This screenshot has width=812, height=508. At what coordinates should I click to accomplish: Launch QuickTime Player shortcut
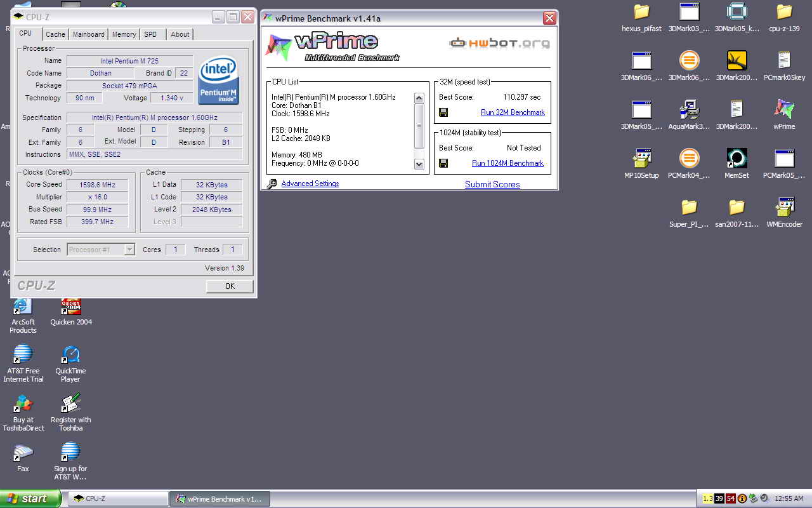point(70,363)
